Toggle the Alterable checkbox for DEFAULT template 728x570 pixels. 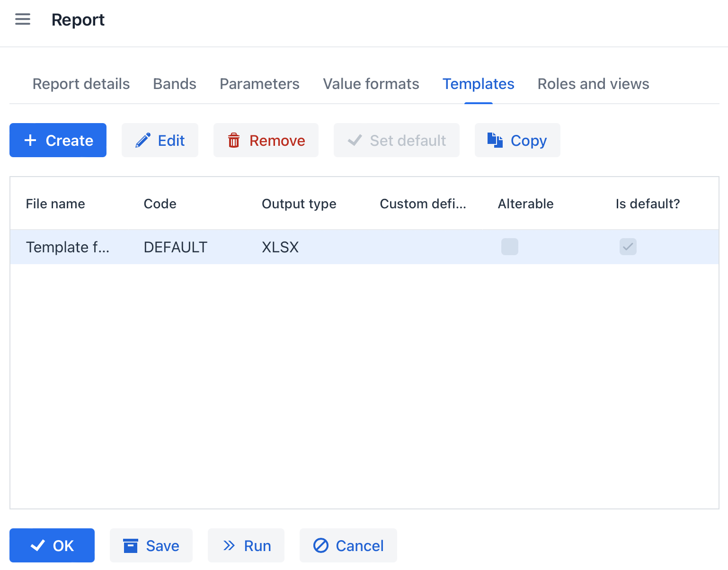pyautogui.click(x=510, y=247)
